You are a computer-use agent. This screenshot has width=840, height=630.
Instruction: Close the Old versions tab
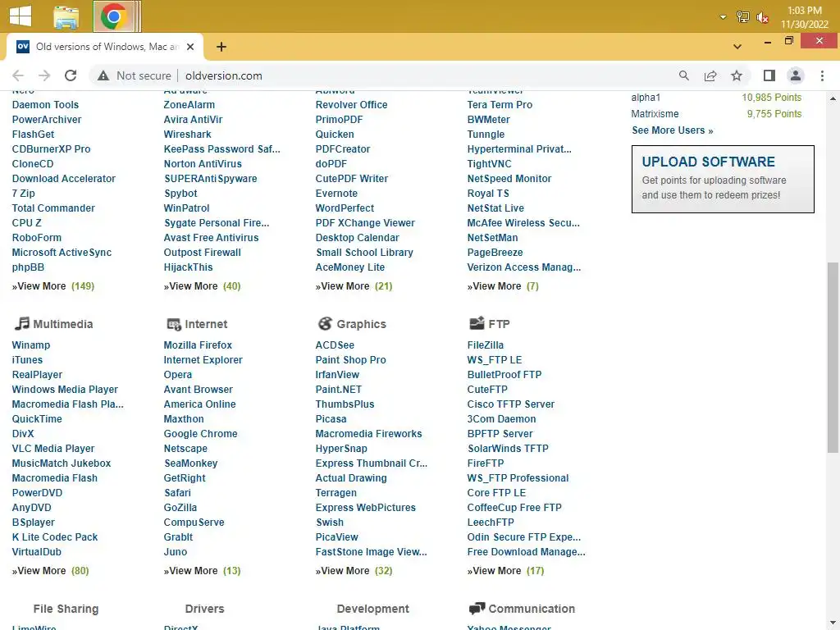pos(189,47)
